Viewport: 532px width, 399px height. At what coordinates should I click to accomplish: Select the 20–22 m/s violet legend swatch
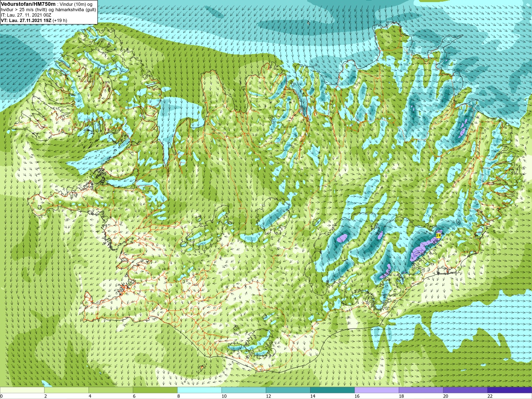pos(465,390)
